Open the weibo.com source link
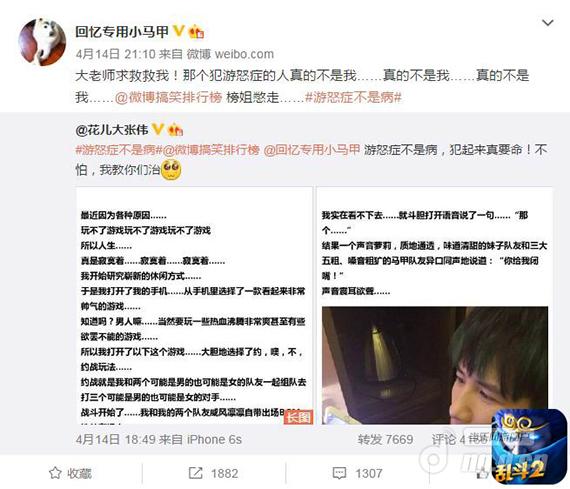This screenshot has height=489, width=570. tap(244, 54)
